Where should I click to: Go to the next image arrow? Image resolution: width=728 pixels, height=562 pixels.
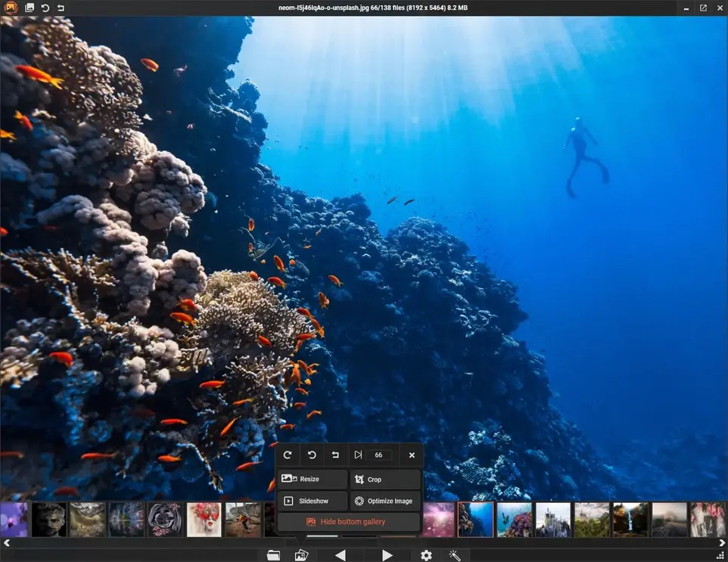pyautogui.click(x=387, y=555)
